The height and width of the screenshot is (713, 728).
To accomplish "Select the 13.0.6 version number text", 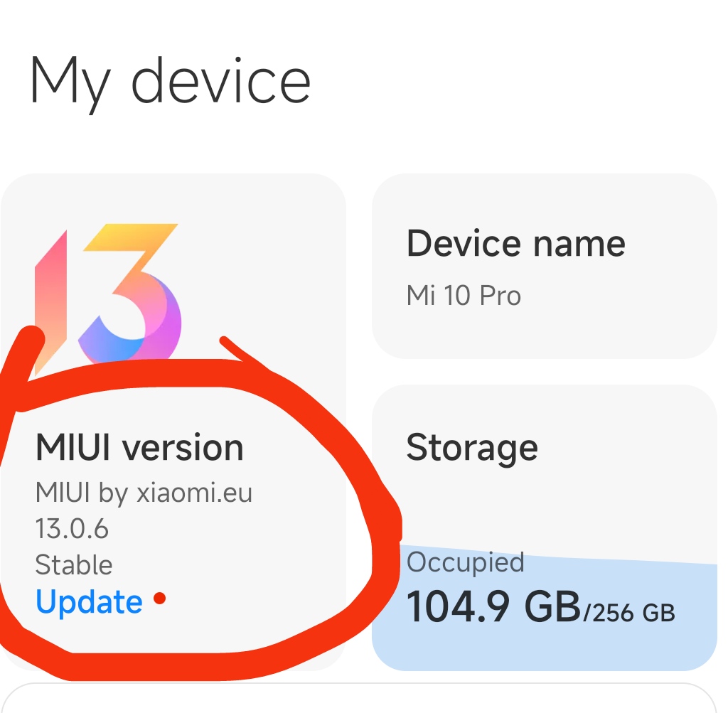I will (72, 529).
